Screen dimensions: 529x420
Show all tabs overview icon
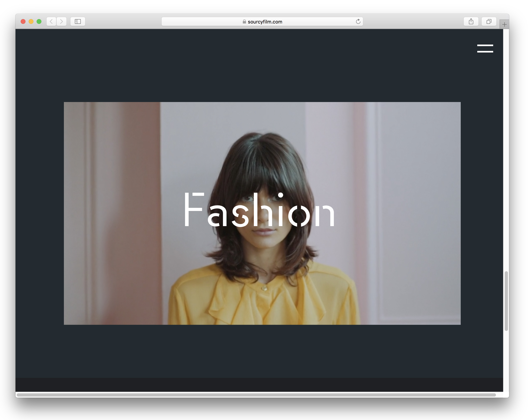(489, 21)
